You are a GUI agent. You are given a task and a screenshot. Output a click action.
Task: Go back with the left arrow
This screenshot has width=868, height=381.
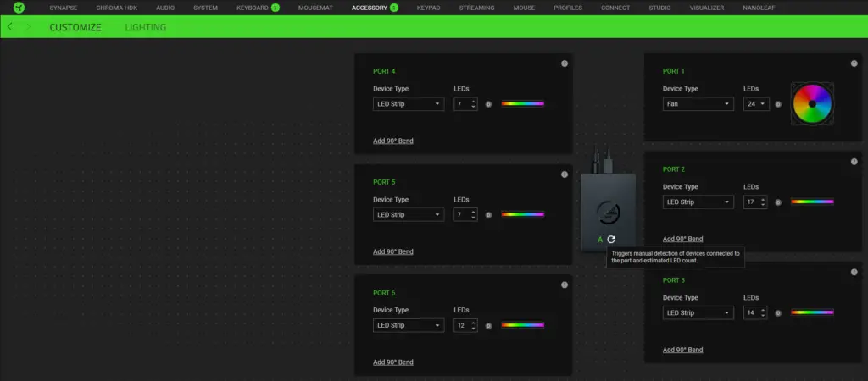[10, 27]
